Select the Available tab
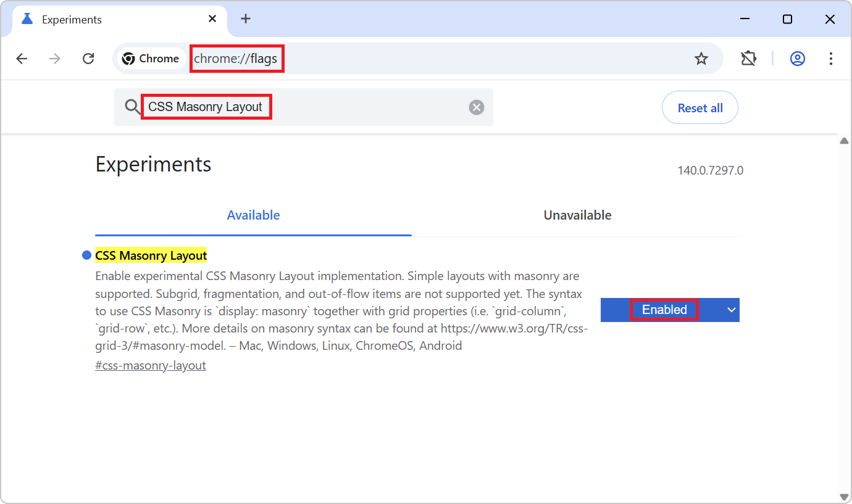852x504 pixels. point(253,215)
